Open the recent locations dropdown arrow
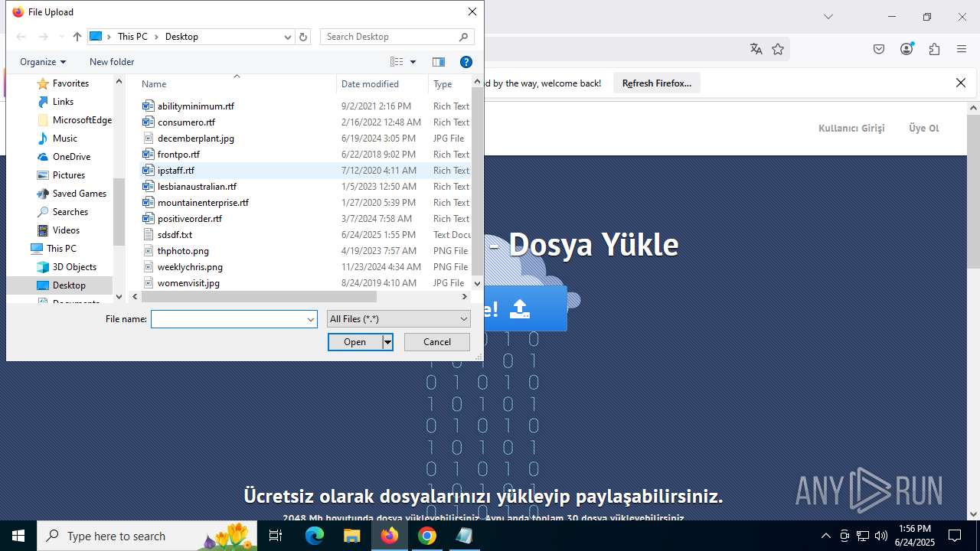The height and width of the screenshot is (551, 980). [x=61, y=37]
